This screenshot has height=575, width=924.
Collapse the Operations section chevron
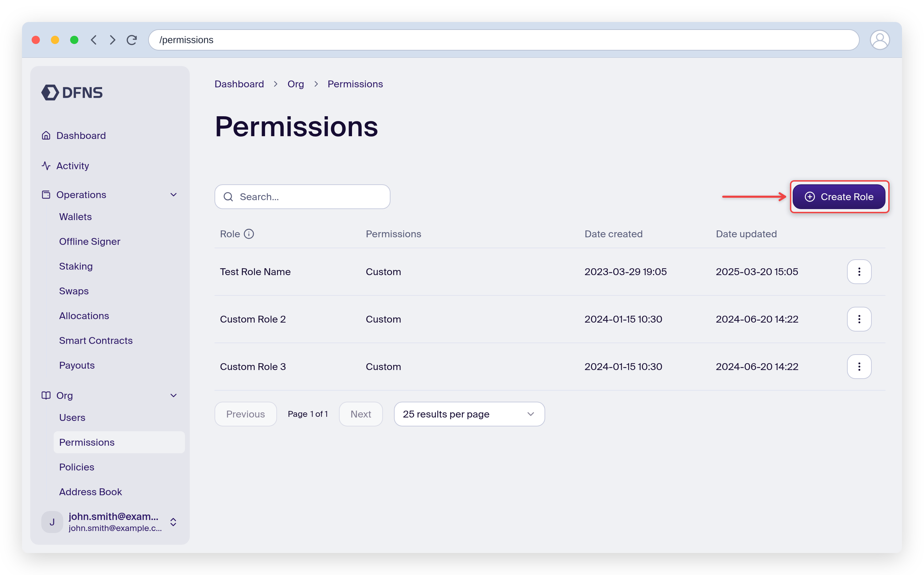[x=174, y=195]
